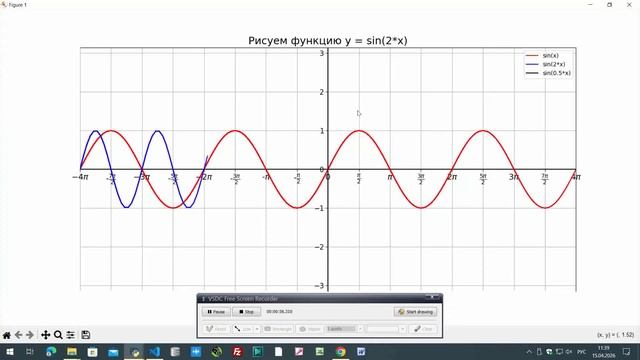Click the volume speaker tray icon
The image size is (640, 360).
point(569,352)
